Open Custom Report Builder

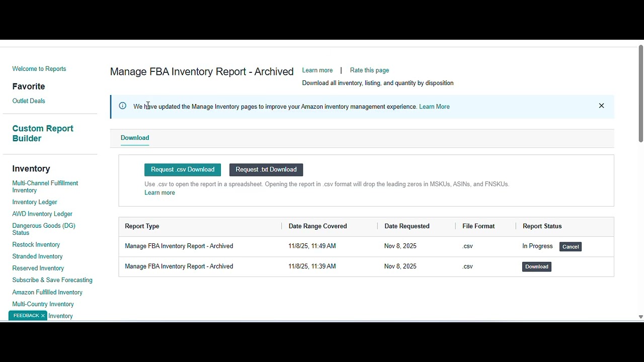click(43, 133)
